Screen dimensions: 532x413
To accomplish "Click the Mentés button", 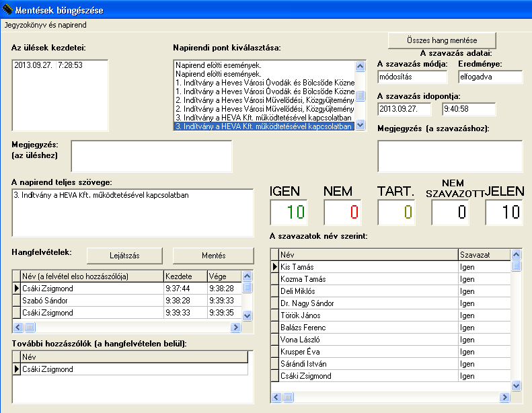I will tap(213, 256).
